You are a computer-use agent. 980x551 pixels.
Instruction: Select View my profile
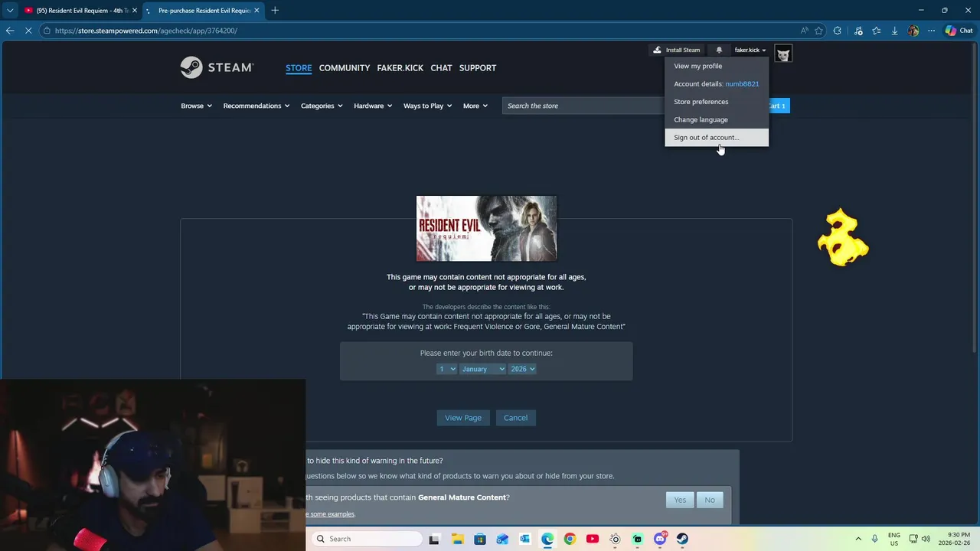717,66
